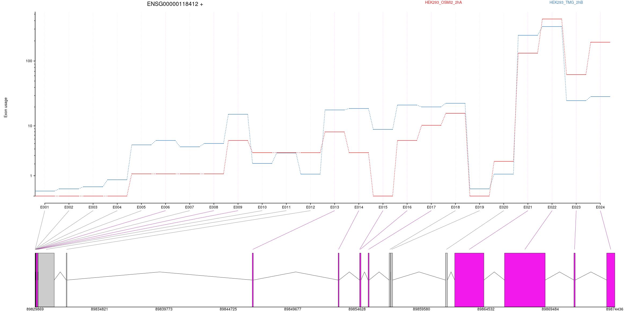Click exon label E005
Viewport: 644px width, 322px height.
coord(141,207)
